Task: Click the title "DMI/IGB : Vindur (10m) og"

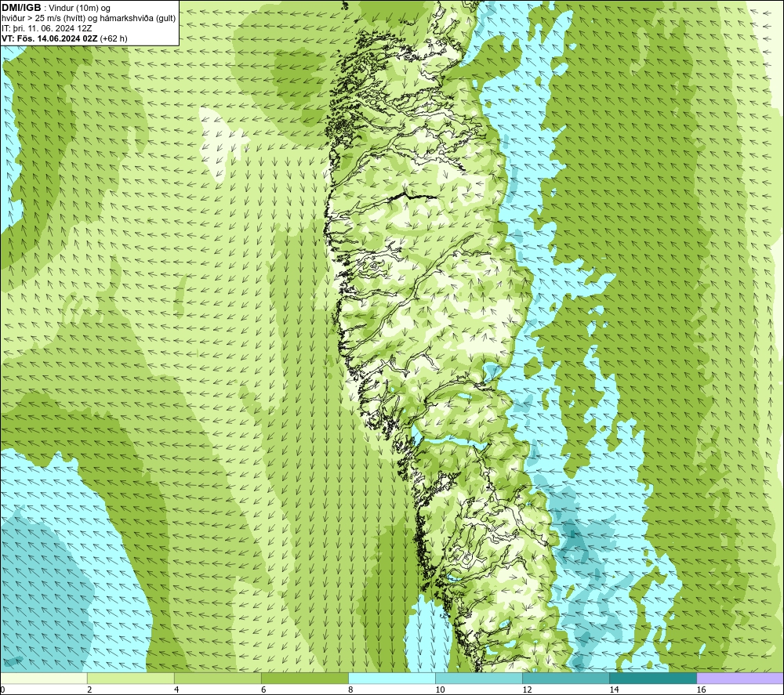Action: 56,8
